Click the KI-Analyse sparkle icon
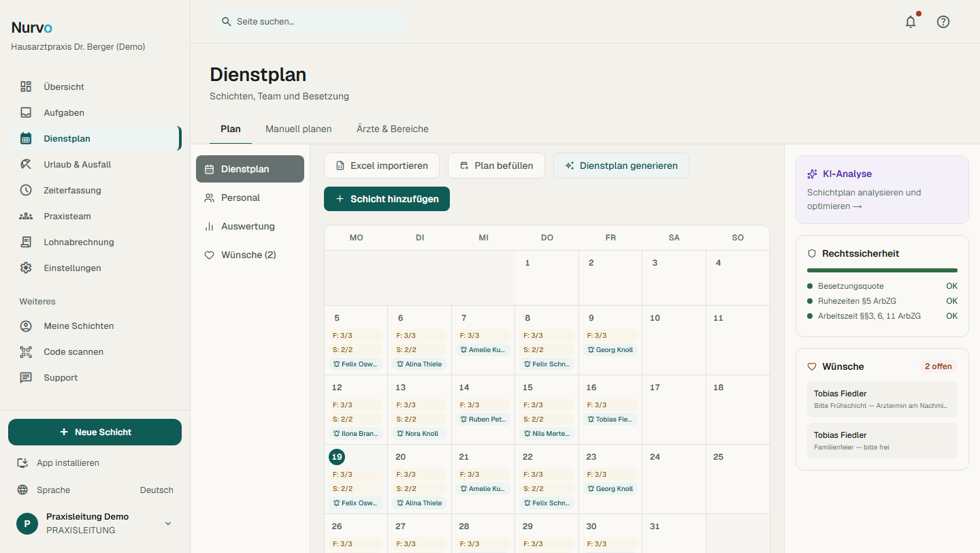Screen dimensions: 980x553 coord(812,174)
